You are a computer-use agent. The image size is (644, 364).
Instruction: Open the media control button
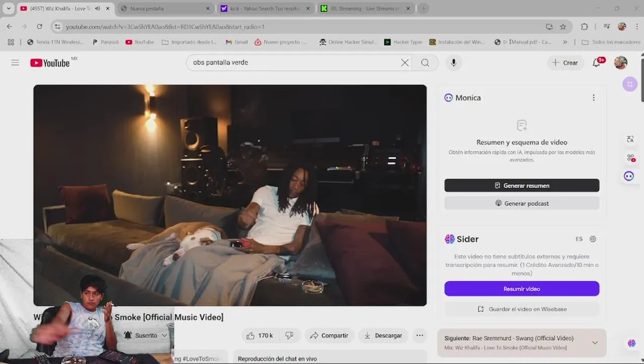(x=606, y=27)
